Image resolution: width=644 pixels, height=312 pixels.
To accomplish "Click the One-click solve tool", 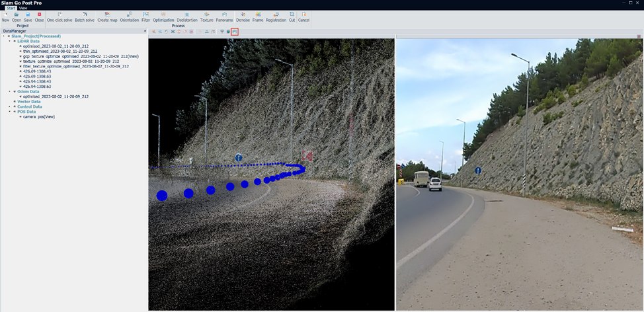I will coord(60,17).
